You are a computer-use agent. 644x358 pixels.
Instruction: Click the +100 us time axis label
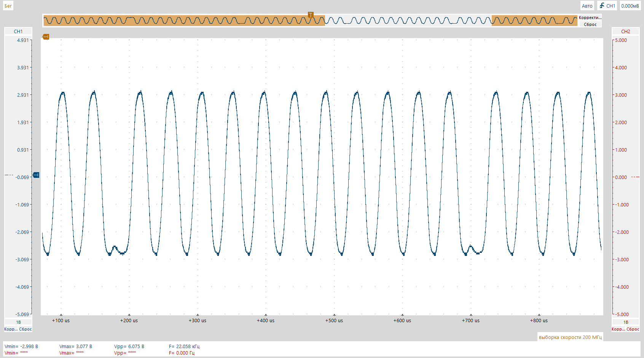click(61, 320)
